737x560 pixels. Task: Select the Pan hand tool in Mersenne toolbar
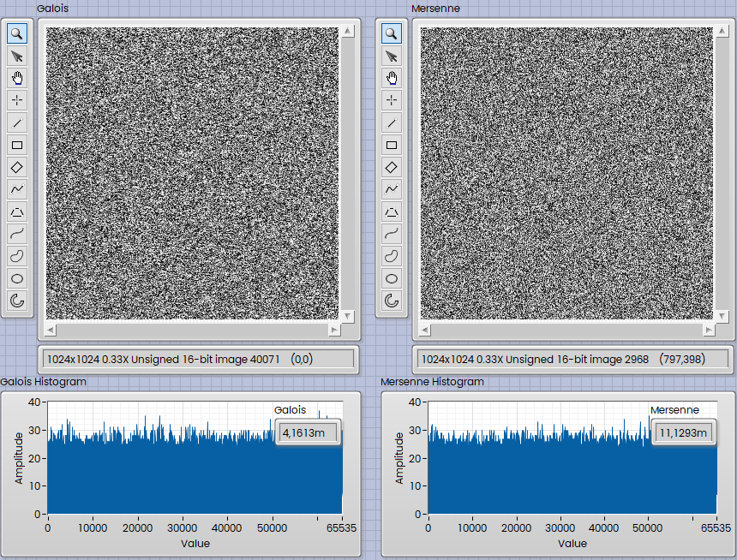[x=392, y=79]
